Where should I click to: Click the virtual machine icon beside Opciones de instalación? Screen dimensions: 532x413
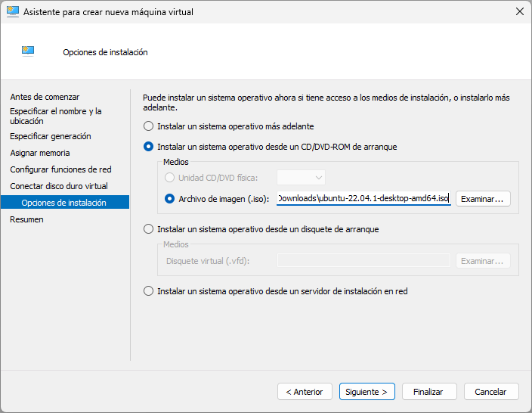tap(28, 51)
